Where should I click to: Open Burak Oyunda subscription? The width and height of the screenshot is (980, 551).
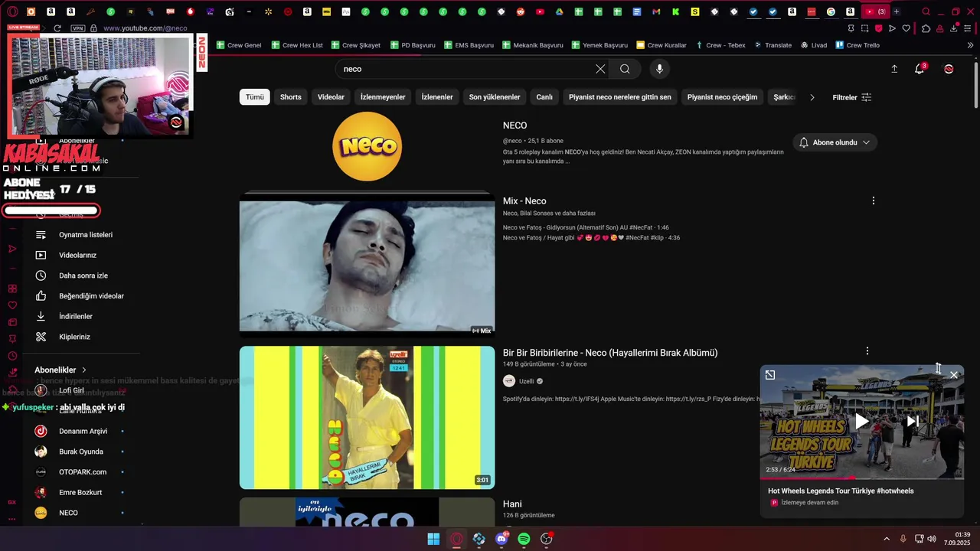tap(80, 452)
